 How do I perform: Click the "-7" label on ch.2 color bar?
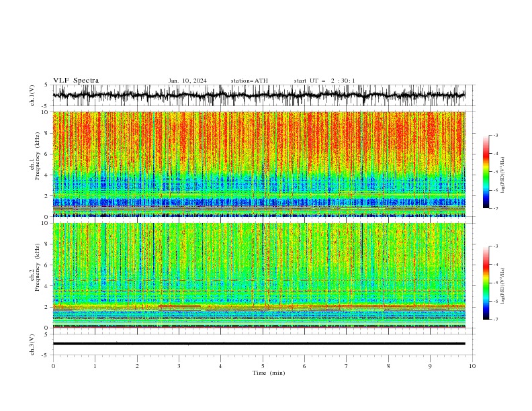496,319
